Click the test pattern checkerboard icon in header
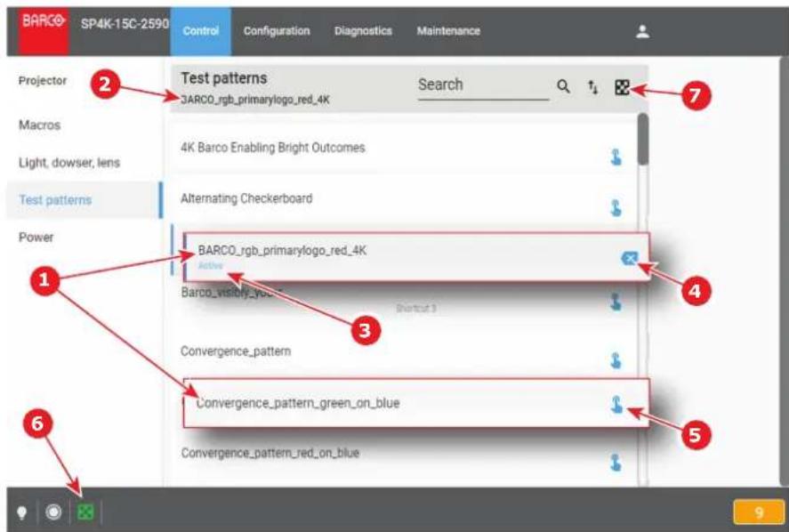This screenshot has height=532, width=789. [x=622, y=87]
